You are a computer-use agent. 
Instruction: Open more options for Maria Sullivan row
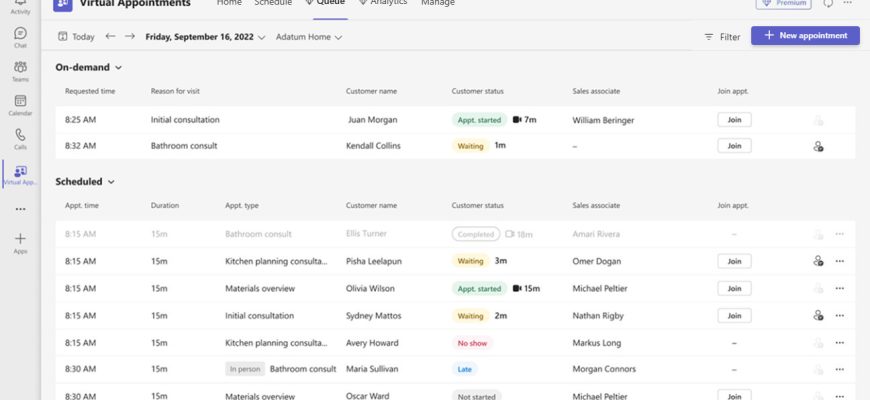839,369
